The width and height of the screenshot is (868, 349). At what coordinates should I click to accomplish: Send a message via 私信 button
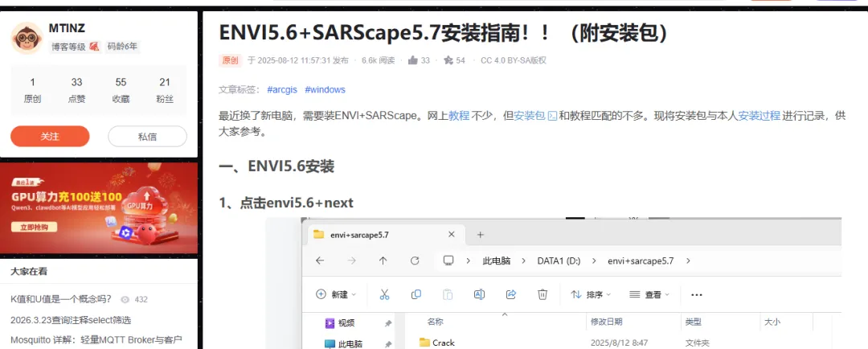pos(147,136)
